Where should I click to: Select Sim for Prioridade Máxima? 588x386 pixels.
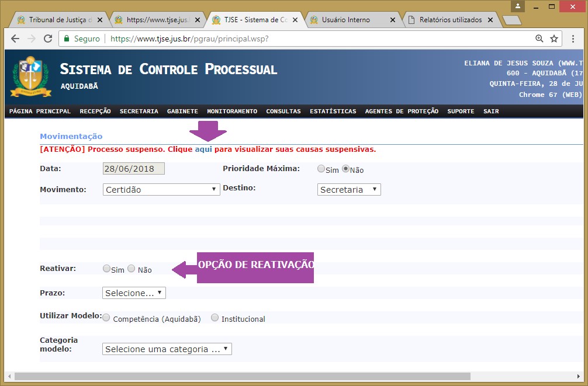pos(321,169)
